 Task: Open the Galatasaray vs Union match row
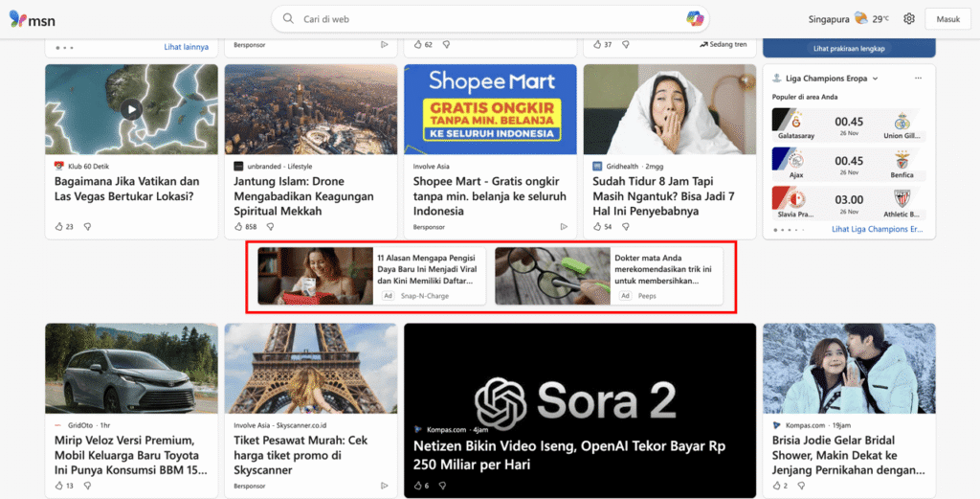(849, 124)
